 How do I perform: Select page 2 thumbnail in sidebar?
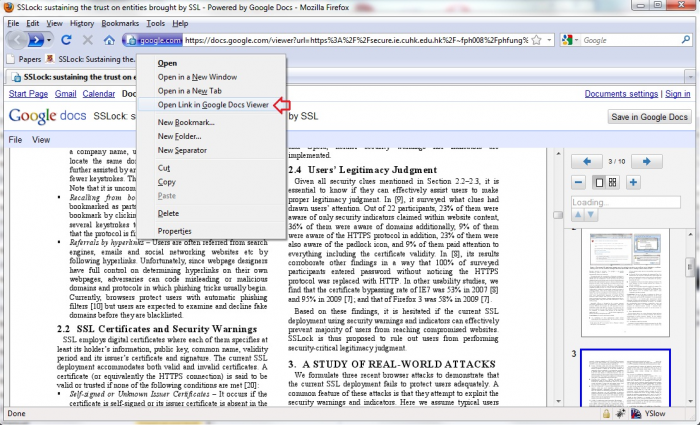click(625, 283)
